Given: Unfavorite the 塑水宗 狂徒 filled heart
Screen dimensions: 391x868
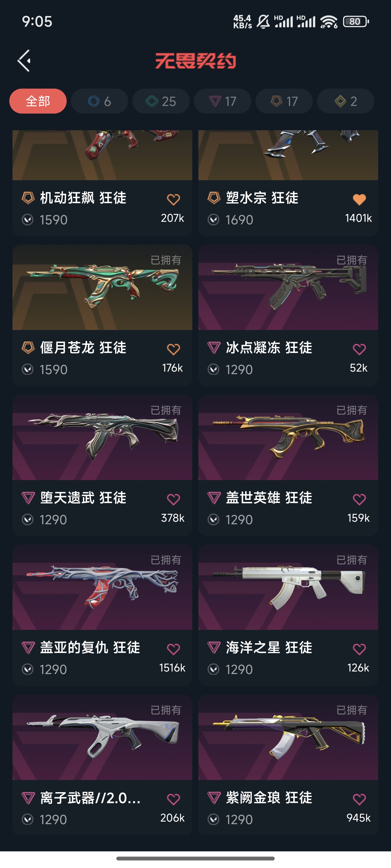Looking at the screenshot, I should pos(359,199).
